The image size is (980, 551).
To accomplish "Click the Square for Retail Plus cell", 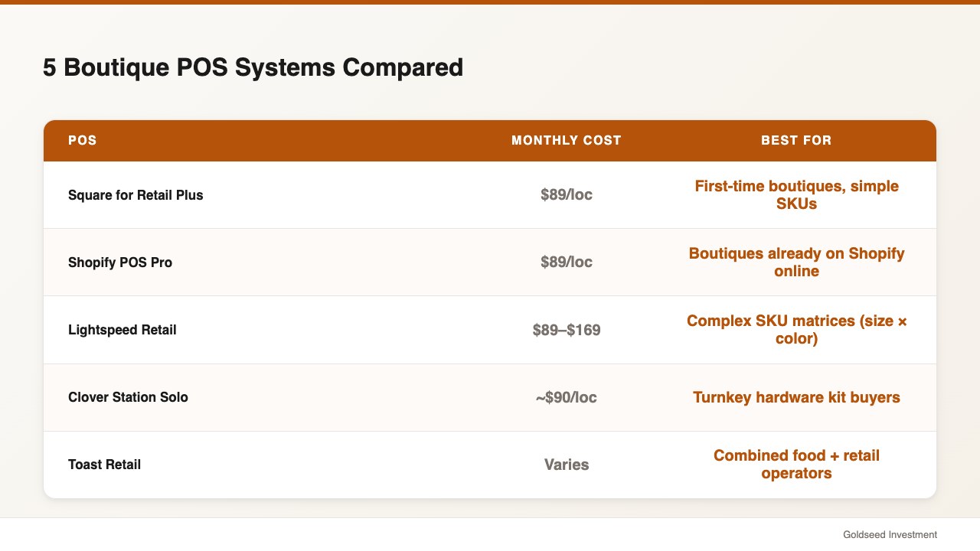I will (136, 195).
